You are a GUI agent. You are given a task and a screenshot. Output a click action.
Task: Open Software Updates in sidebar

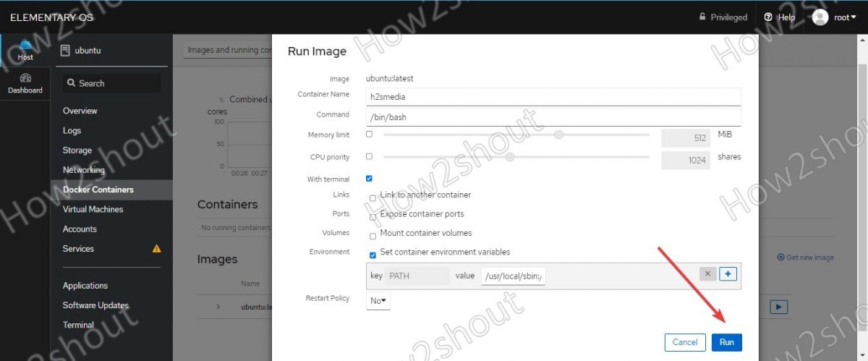pyautogui.click(x=95, y=305)
